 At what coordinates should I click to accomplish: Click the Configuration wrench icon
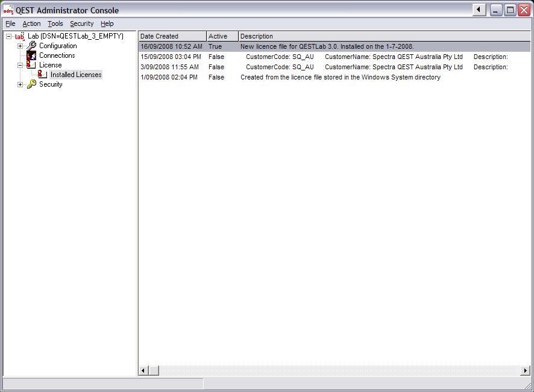coord(31,46)
